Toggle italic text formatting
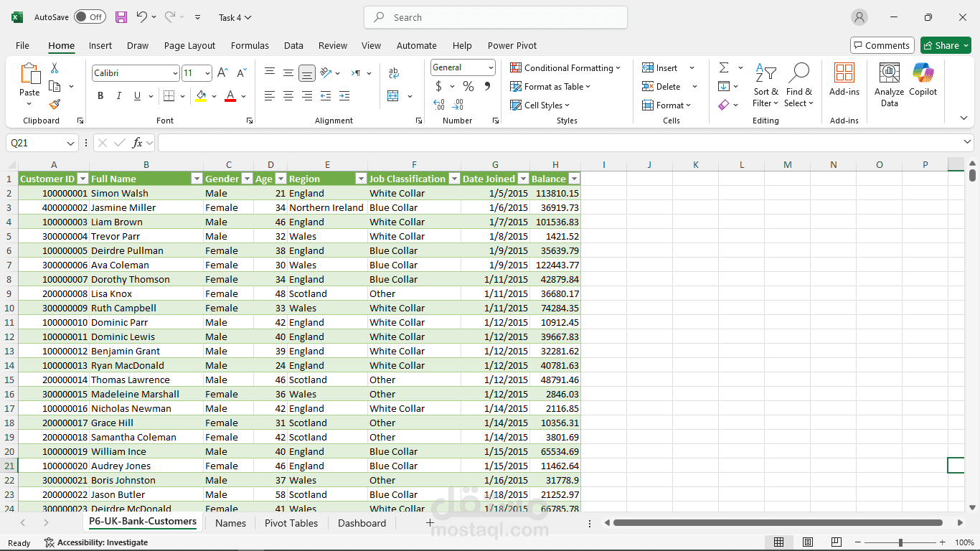Screen dimensions: 980x551 118,96
